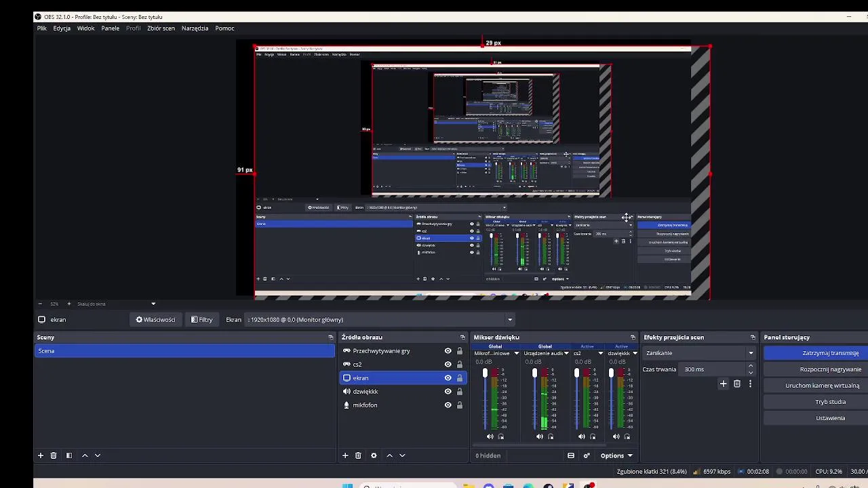Open the Panele menu
This screenshot has height=488, width=868.
point(111,28)
